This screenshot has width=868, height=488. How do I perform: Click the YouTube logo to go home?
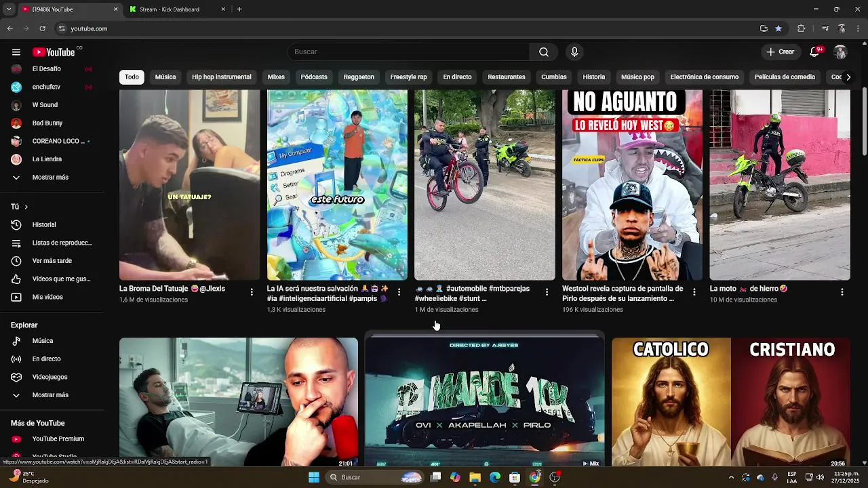(54, 52)
